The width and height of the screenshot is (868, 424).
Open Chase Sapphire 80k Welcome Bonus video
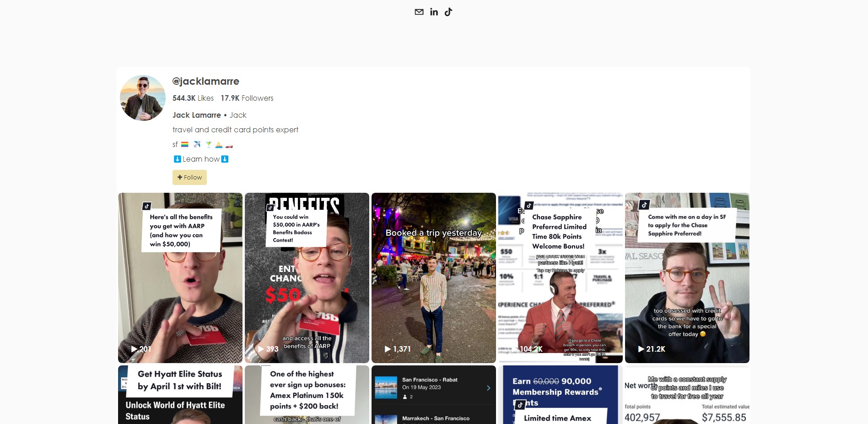(561, 278)
